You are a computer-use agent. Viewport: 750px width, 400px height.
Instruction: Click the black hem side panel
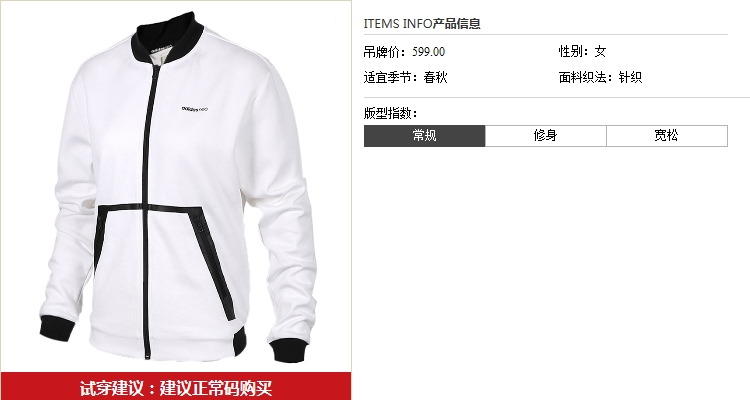(x=240, y=341)
